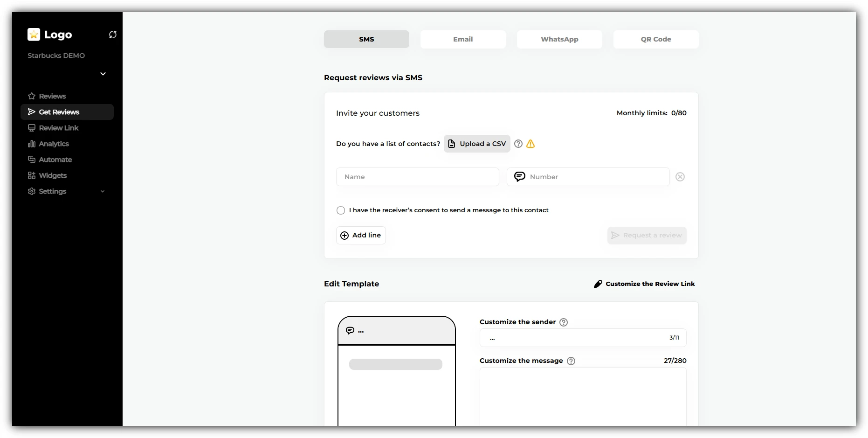The height and width of the screenshot is (438, 868).
Task: Click the Starbucks DEMO account name
Action: pos(56,56)
